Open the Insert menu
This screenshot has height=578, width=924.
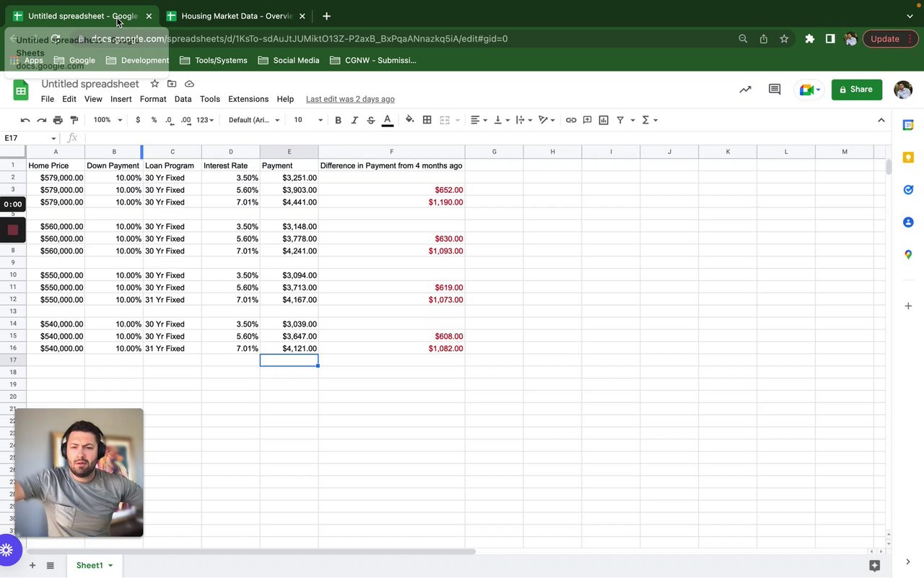point(121,99)
